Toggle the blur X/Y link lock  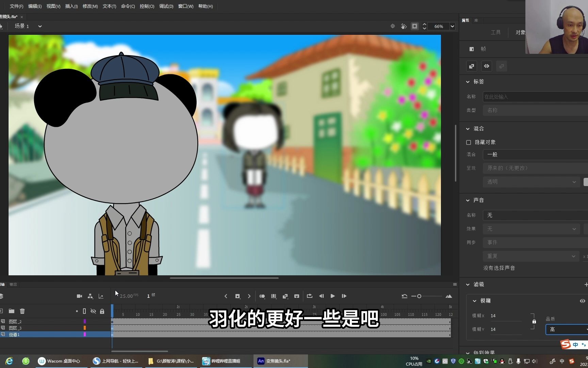pyautogui.click(x=534, y=322)
